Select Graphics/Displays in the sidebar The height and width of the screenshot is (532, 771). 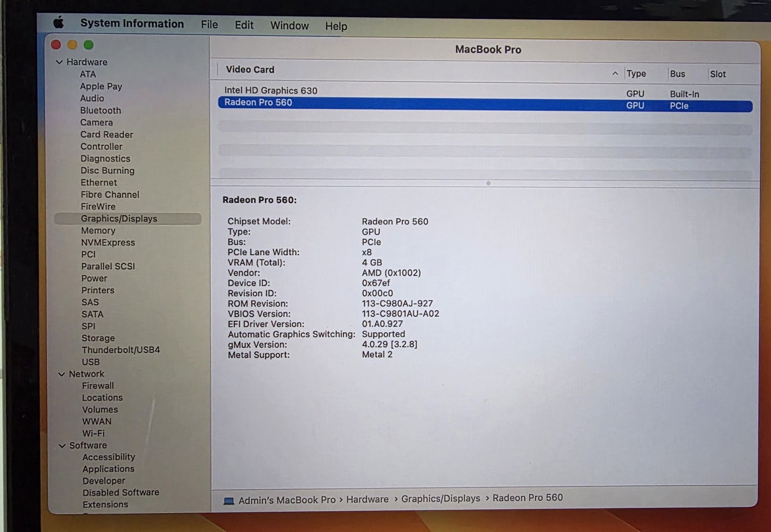(x=128, y=219)
